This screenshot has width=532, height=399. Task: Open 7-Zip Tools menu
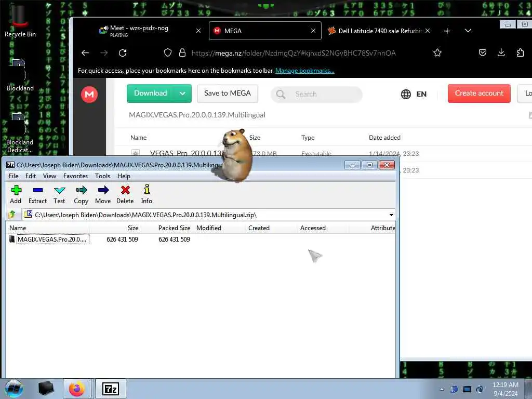pos(102,176)
